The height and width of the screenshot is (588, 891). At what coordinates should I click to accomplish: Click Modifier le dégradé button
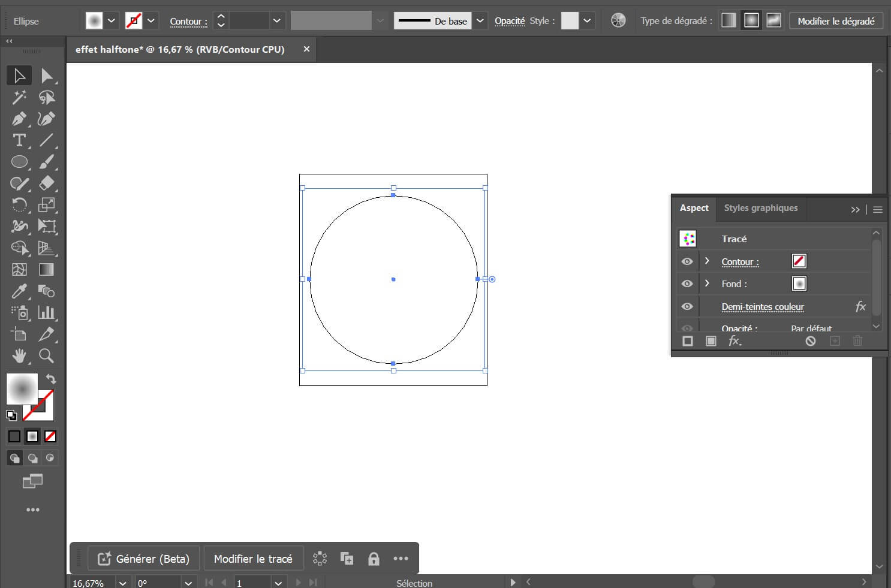836,21
